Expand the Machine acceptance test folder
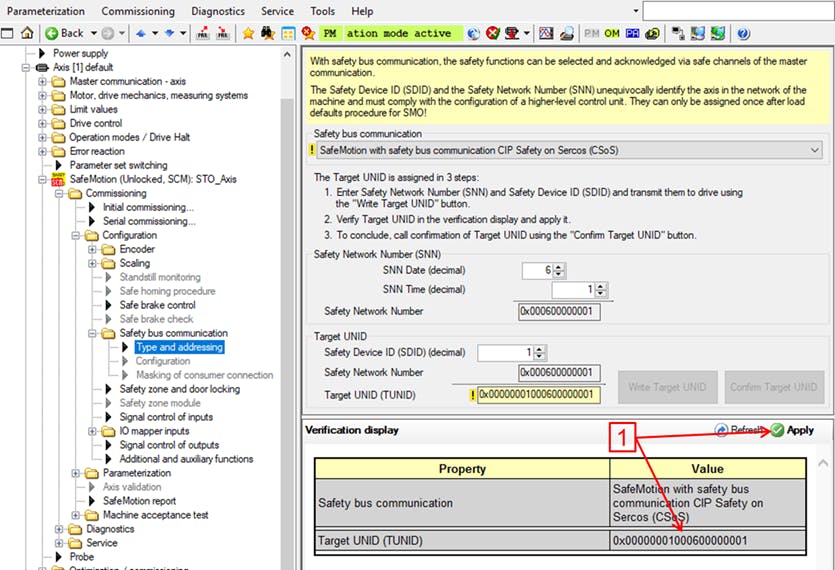 point(76,515)
